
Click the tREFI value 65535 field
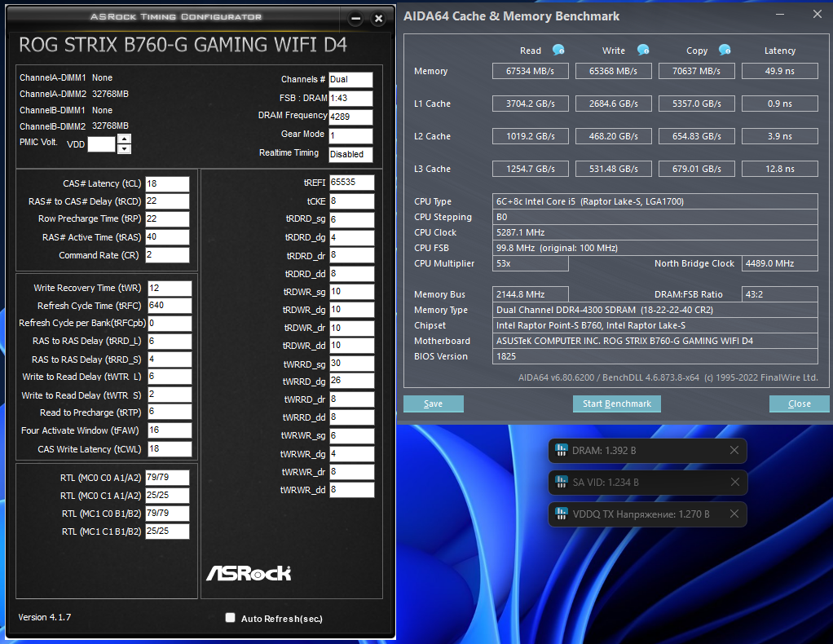351,183
